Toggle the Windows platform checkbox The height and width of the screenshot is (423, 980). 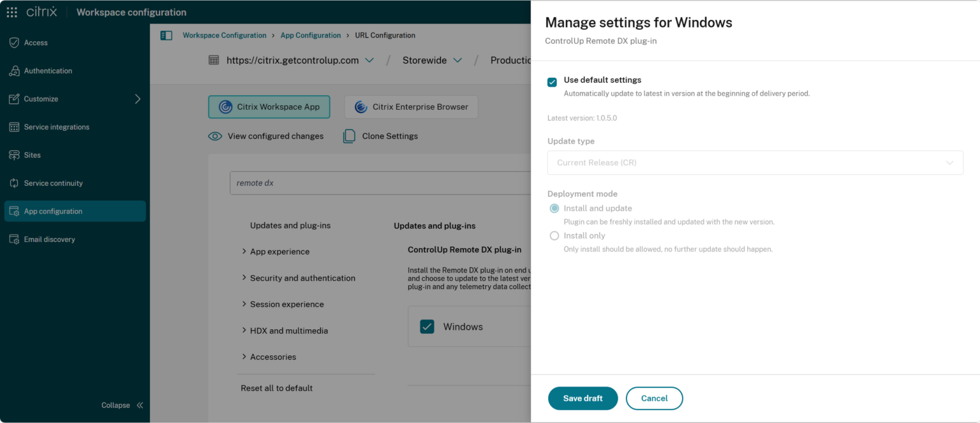click(x=427, y=327)
